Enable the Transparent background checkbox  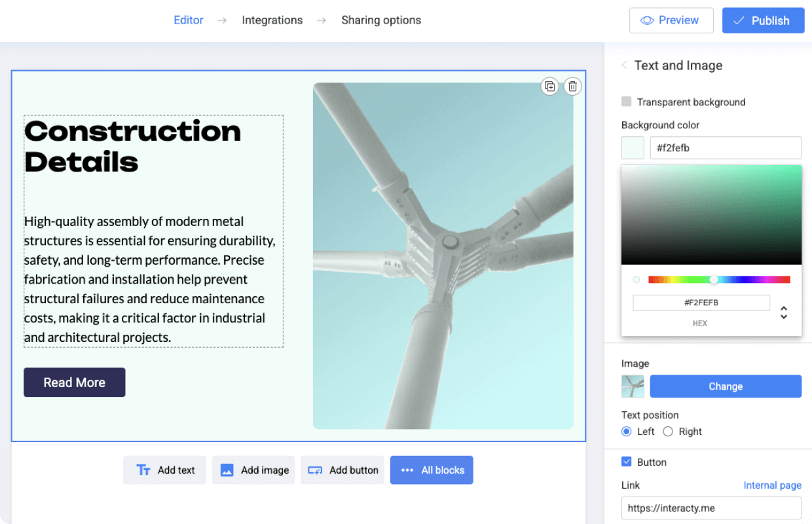point(627,102)
